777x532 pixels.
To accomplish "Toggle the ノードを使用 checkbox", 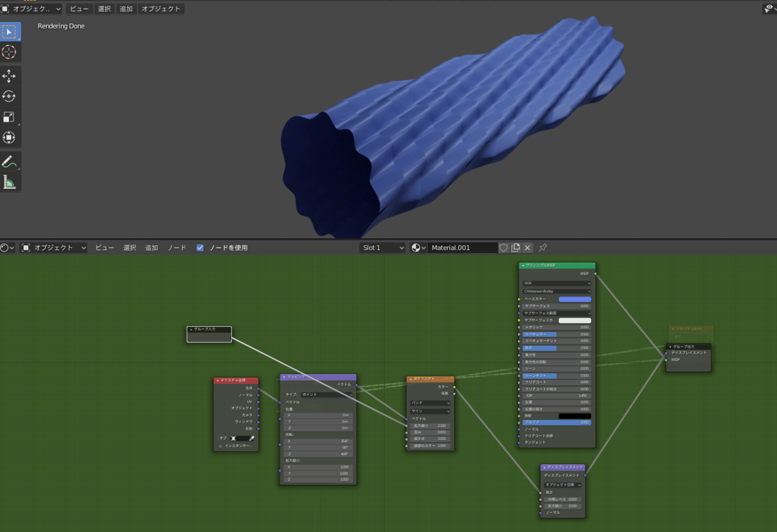I will (x=200, y=248).
